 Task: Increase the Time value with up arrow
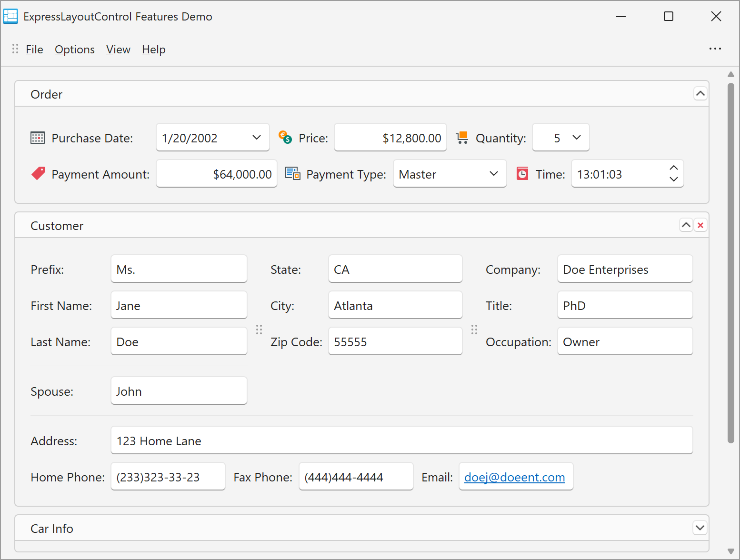[673, 168]
